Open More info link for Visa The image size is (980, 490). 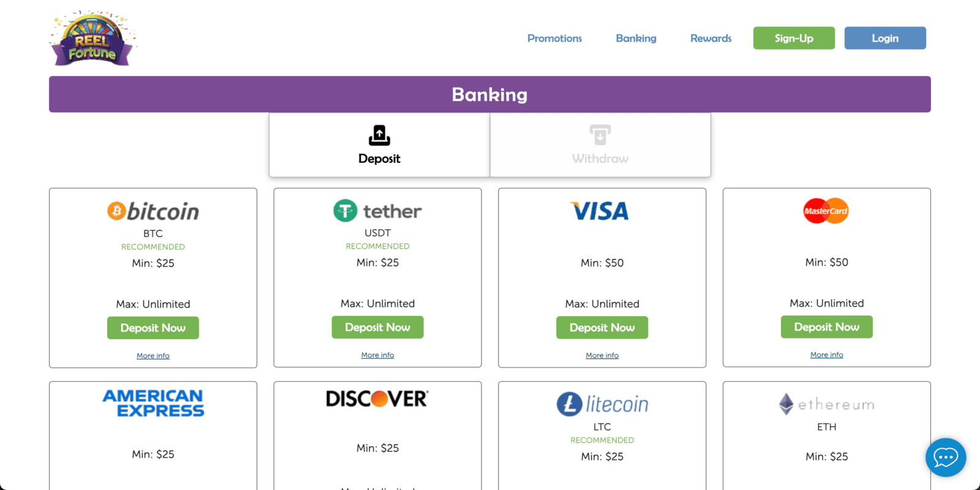pos(602,355)
